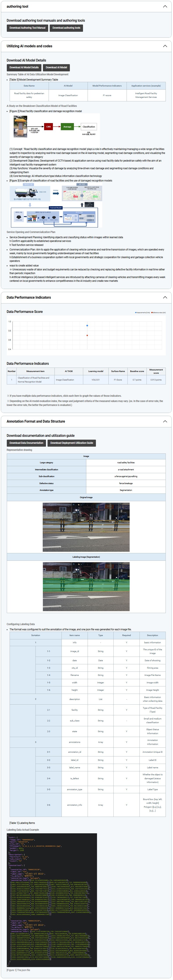
Task: Toggle Reference value series in chart legend
Action: tap(159, 313)
